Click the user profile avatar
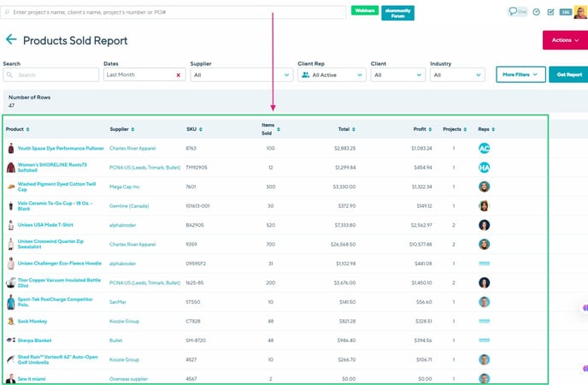The height and width of the screenshot is (385, 588). 580,11
